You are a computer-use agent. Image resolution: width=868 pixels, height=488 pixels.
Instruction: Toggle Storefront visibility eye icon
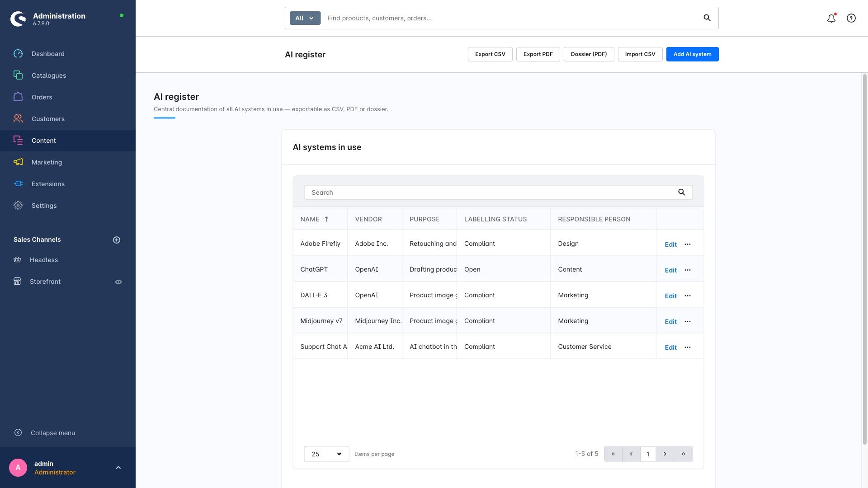click(x=118, y=282)
